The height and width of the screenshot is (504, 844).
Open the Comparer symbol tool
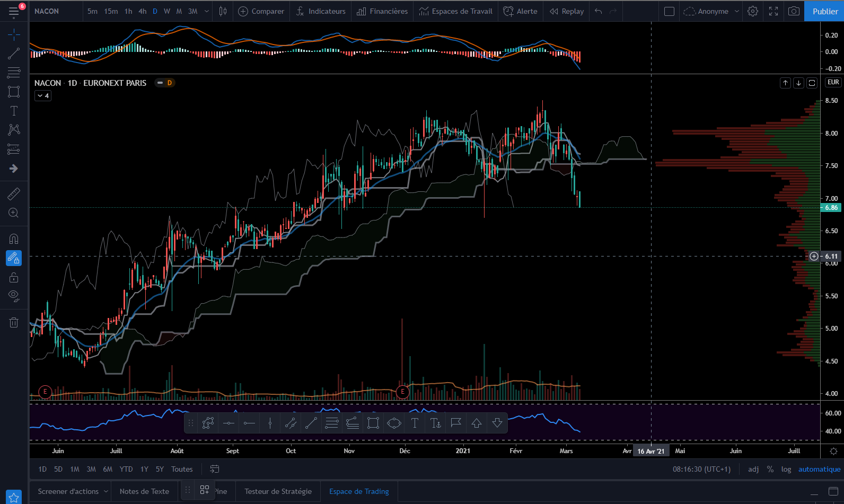point(261,11)
